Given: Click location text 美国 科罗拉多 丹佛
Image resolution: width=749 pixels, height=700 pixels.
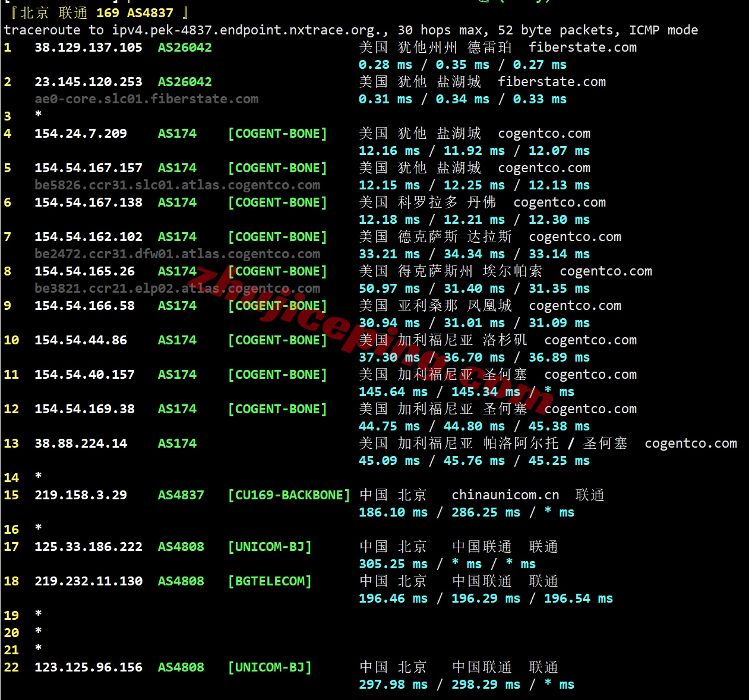Looking at the screenshot, I should (x=428, y=202).
